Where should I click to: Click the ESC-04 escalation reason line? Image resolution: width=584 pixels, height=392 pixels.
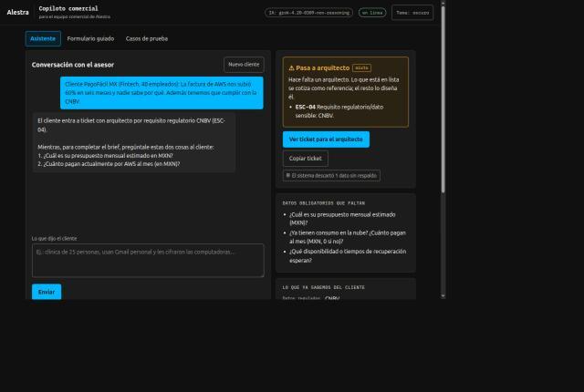click(x=339, y=111)
